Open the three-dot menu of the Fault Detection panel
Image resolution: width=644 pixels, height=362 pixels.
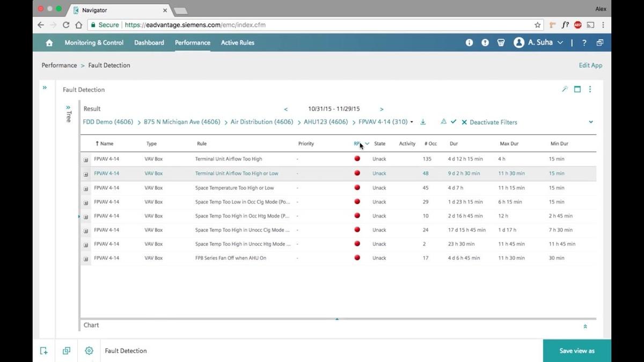point(590,90)
